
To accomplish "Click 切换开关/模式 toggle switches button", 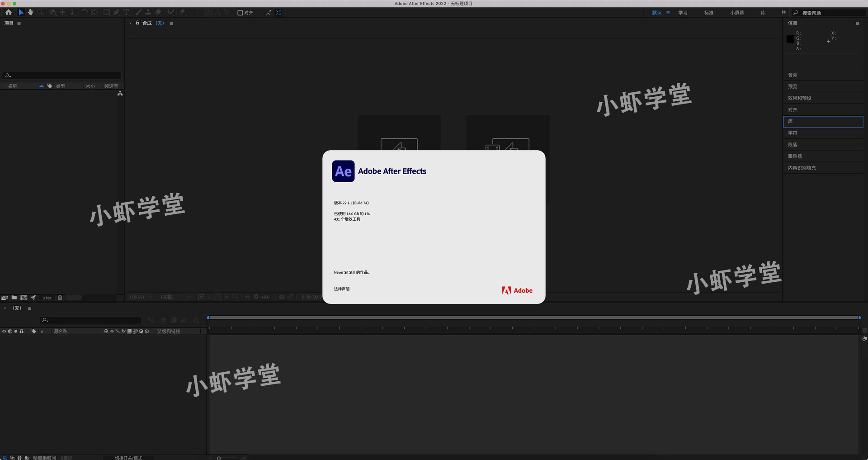I will point(128,458).
